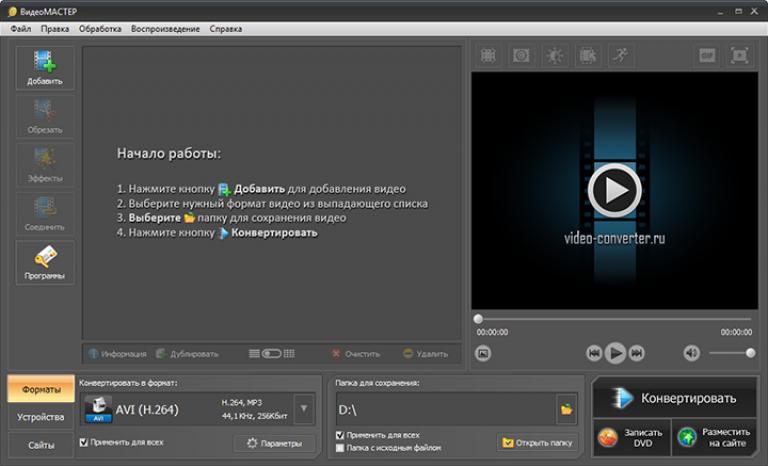Open the Параметры settings button
Image resolution: width=768 pixels, height=466 pixels.
275,443
